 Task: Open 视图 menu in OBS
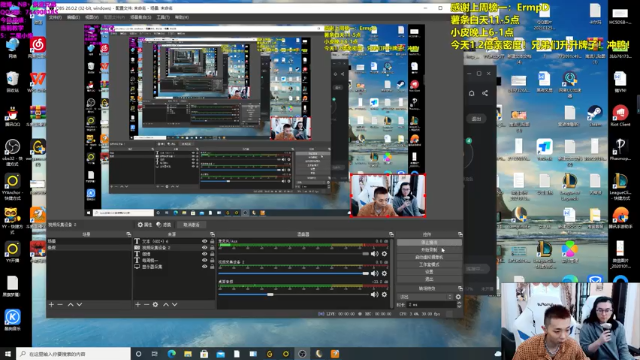click(x=91, y=17)
